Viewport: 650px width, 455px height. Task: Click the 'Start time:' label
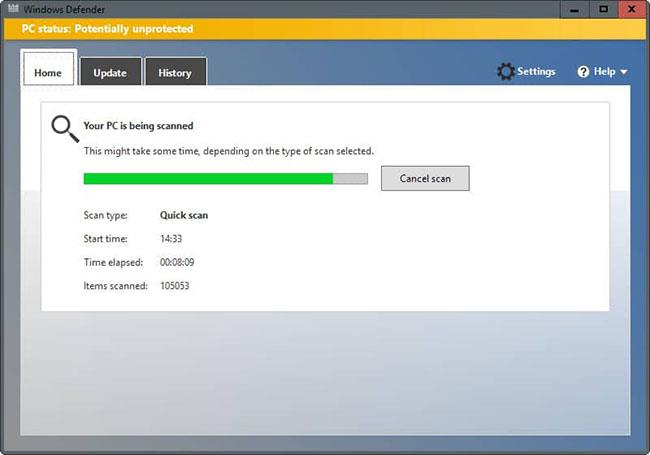click(105, 239)
